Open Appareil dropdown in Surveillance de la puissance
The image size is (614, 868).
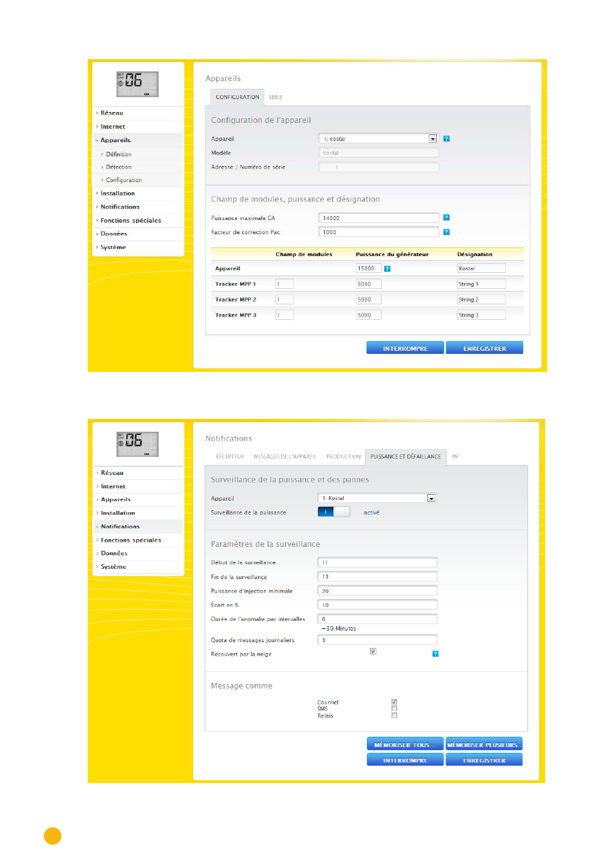[x=377, y=498]
